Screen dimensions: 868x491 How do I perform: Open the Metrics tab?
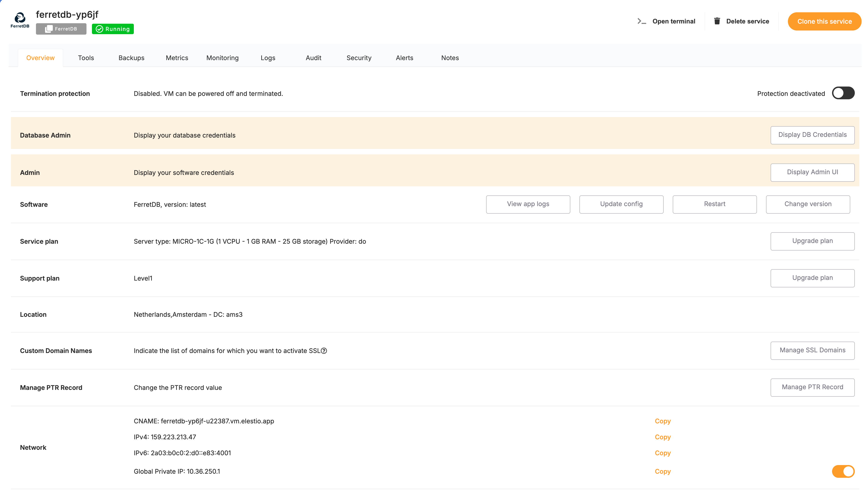coord(177,58)
